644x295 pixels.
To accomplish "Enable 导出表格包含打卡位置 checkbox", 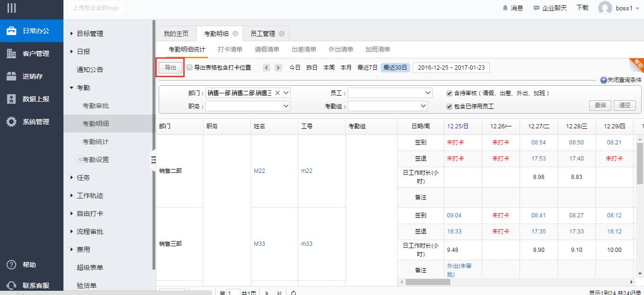I will (189, 68).
